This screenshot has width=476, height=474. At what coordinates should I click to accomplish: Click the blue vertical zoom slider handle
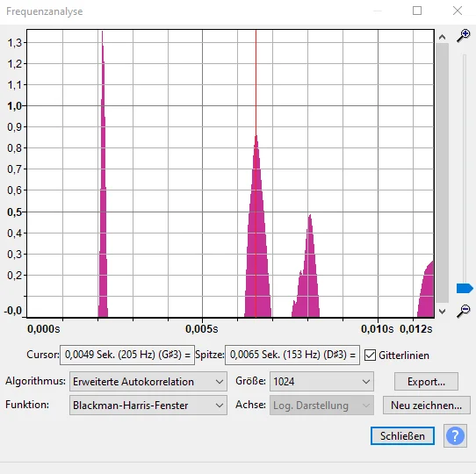pos(465,288)
